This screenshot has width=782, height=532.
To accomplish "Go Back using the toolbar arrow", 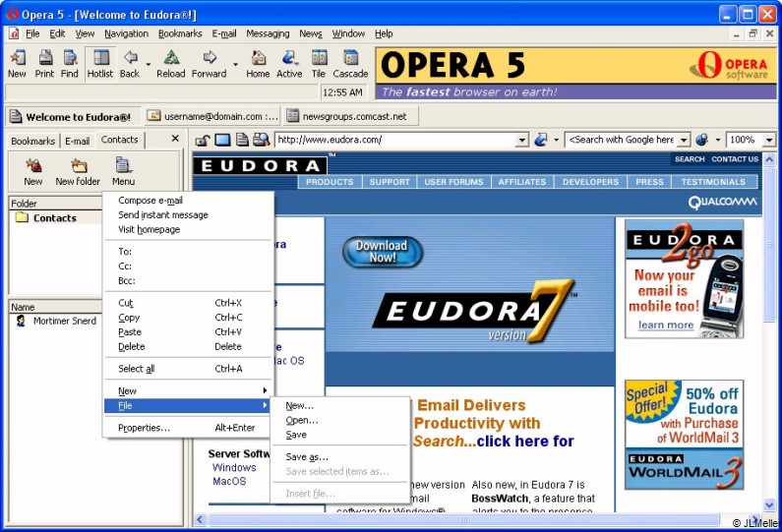I will 130,64.
